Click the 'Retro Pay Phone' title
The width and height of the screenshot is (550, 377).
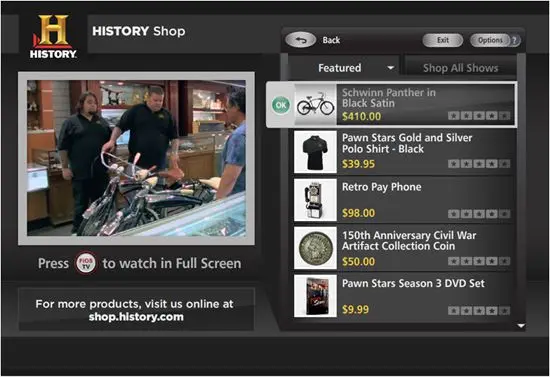382,187
